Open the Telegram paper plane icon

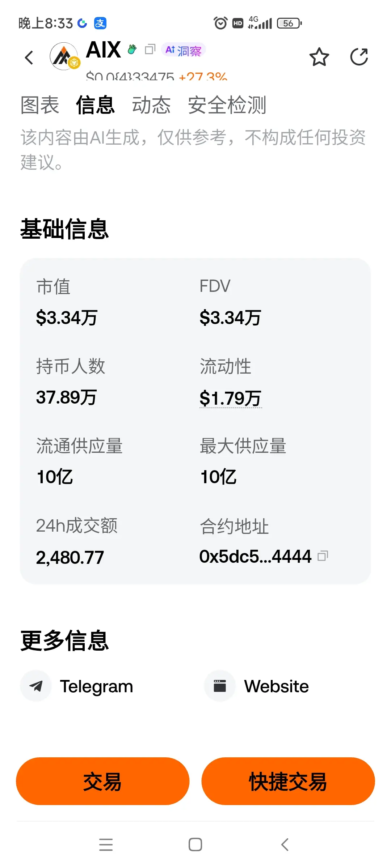tap(35, 686)
